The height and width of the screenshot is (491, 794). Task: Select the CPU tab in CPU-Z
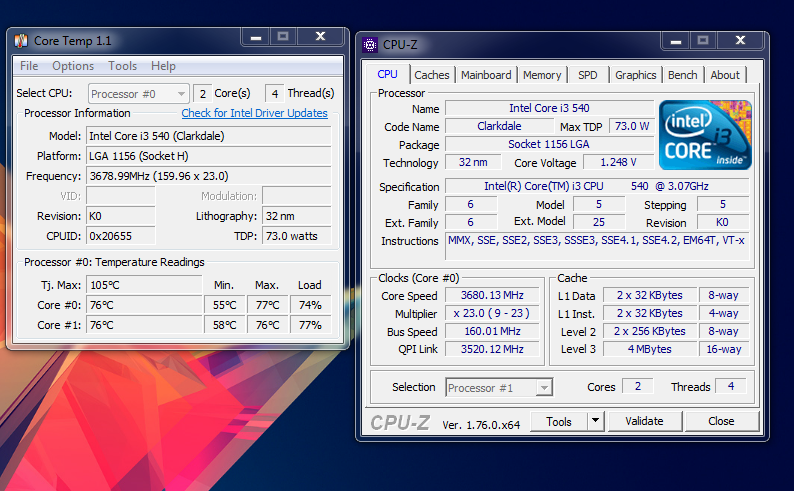387,74
